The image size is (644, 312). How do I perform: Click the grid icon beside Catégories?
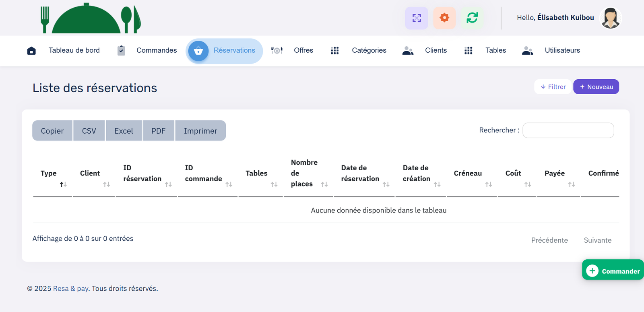[x=334, y=50]
